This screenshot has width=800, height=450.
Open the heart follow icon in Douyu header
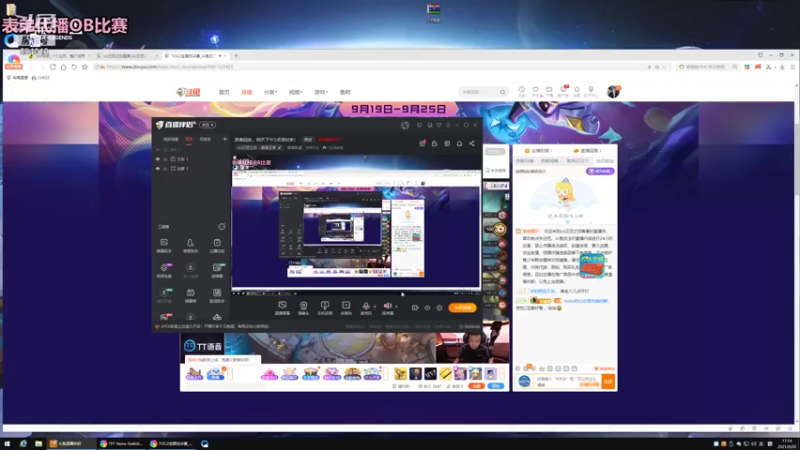(535, 90)
